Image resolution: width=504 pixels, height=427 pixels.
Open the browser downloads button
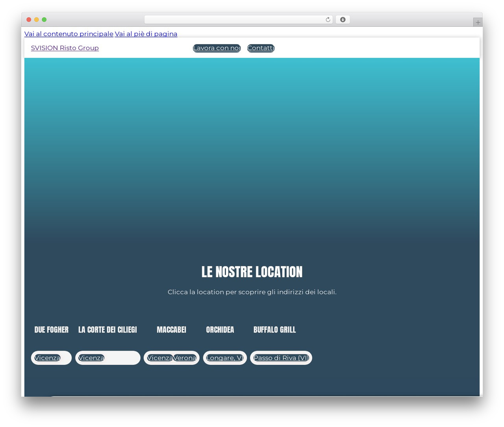click(x=343, y=20)
